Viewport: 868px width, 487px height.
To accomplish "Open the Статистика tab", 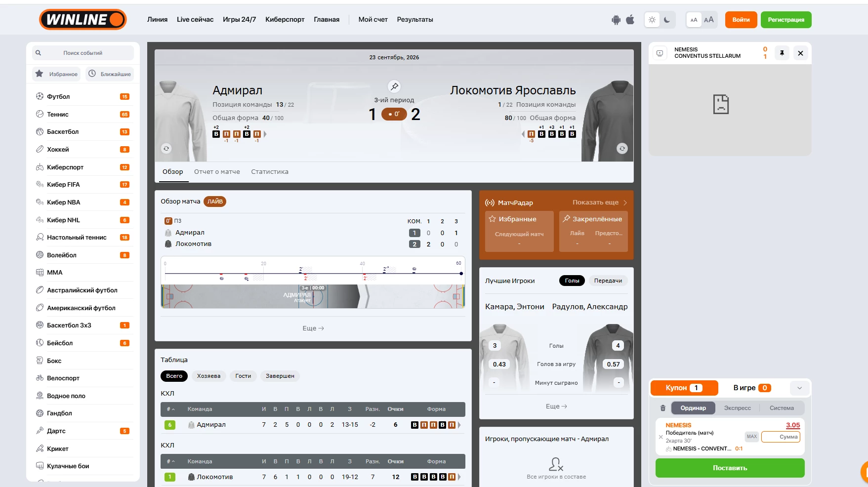I will [x=270, y=172].
